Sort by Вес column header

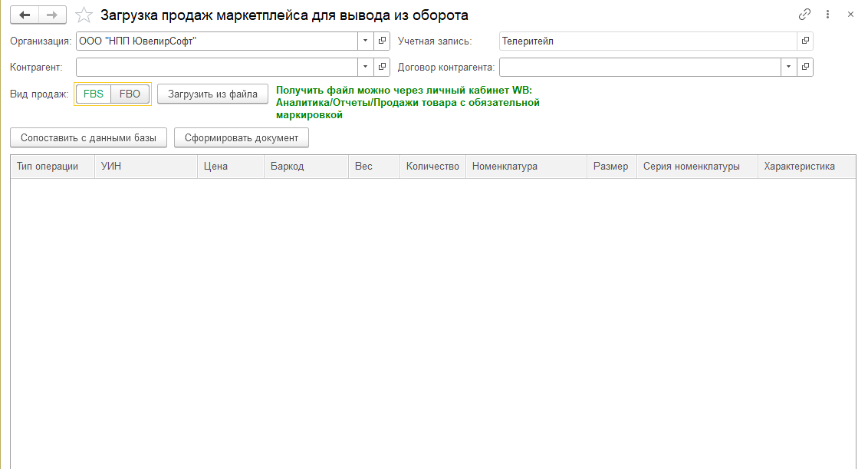pos(374,167)
